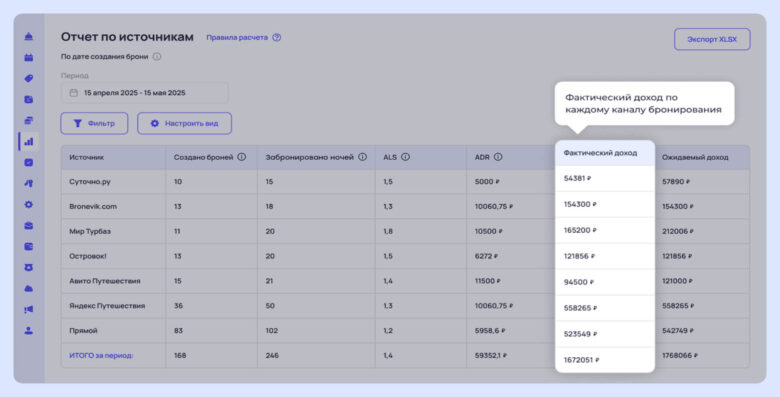Image resolution: width=780 pixels, height=397 pixels.
Task: Click the expected income value '542749 ₽'
Action: [x=678, y=331]
